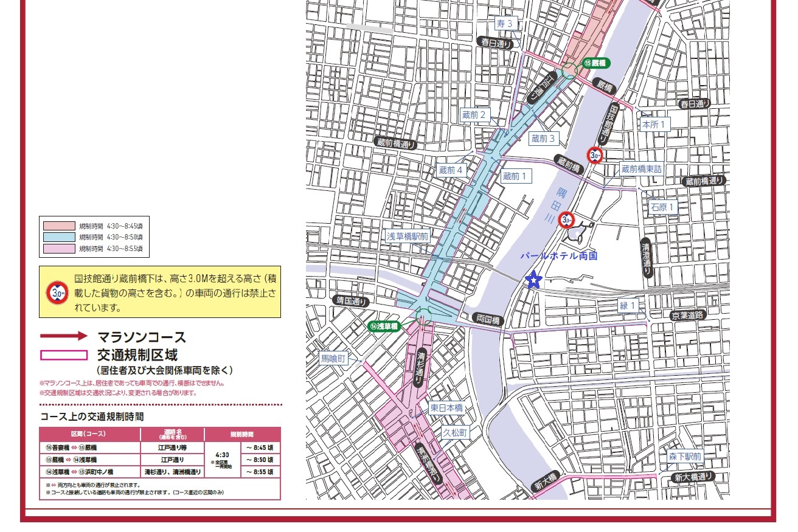This screenshot has width=798, height=532.
Task: Click the green ⑭浅草橋 checkpoint marker on the map
Action: [x=383, y=326]
